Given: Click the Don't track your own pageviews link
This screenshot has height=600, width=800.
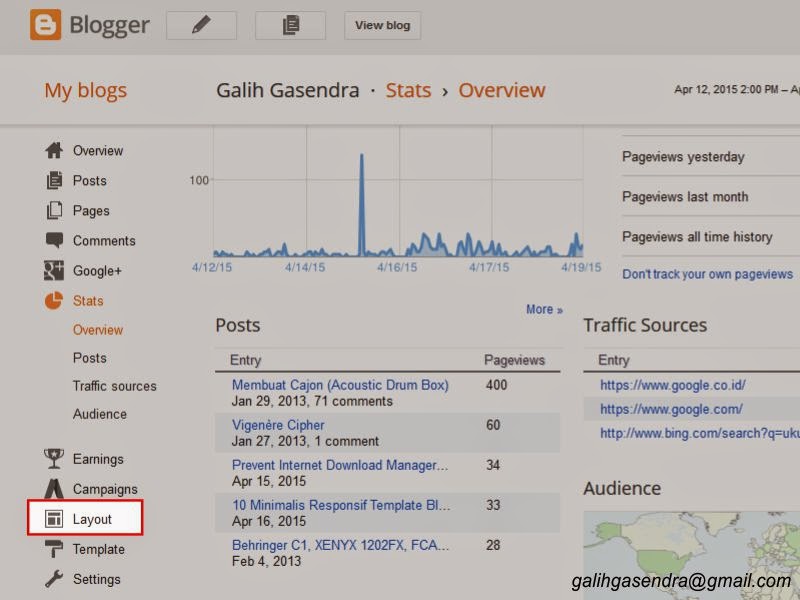Looking at the screenshot, I should (708, 273).
